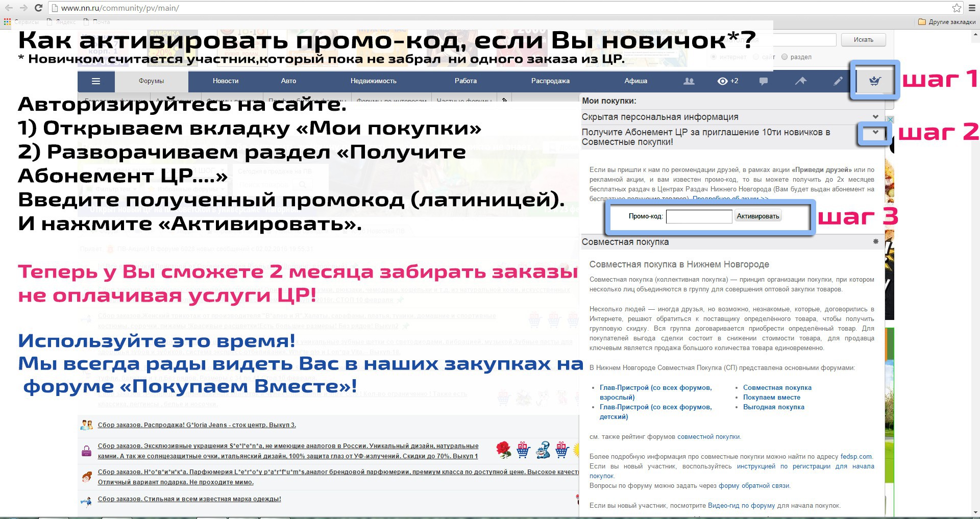Open 'Покупаем вместе' forum link
Viewport: 980px width, 519px height.
point(772,398)
